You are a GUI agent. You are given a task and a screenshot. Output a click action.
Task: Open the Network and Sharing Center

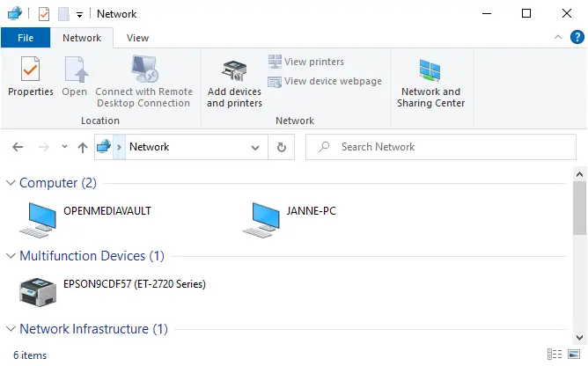pyautogui.click(x=430, y=84)
